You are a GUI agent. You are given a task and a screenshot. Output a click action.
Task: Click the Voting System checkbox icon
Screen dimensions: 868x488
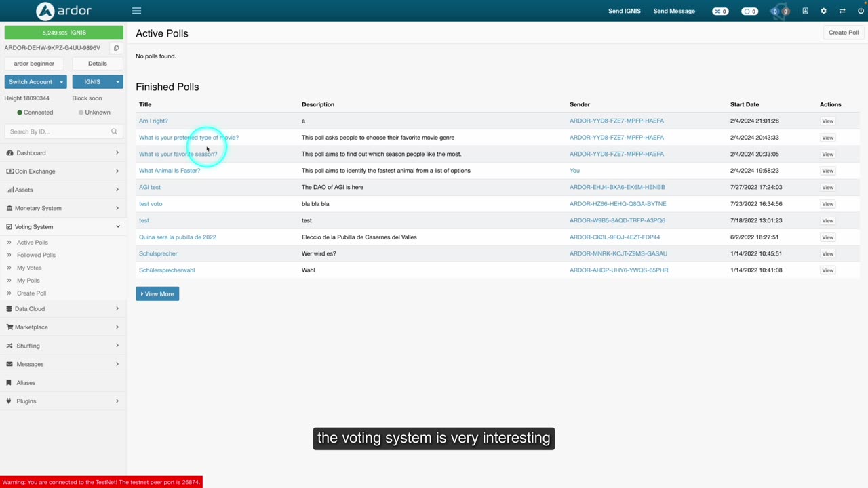(9, 227)
